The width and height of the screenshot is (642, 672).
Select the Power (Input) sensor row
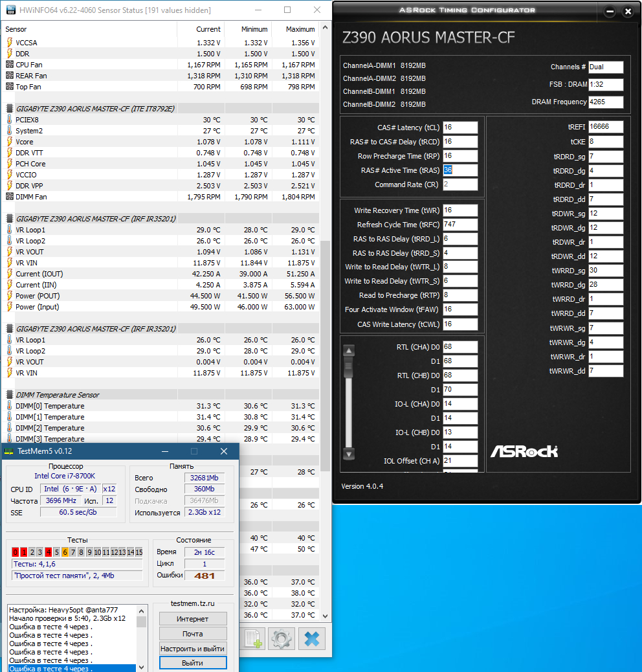pyautogui.click(x=160, y=307)
